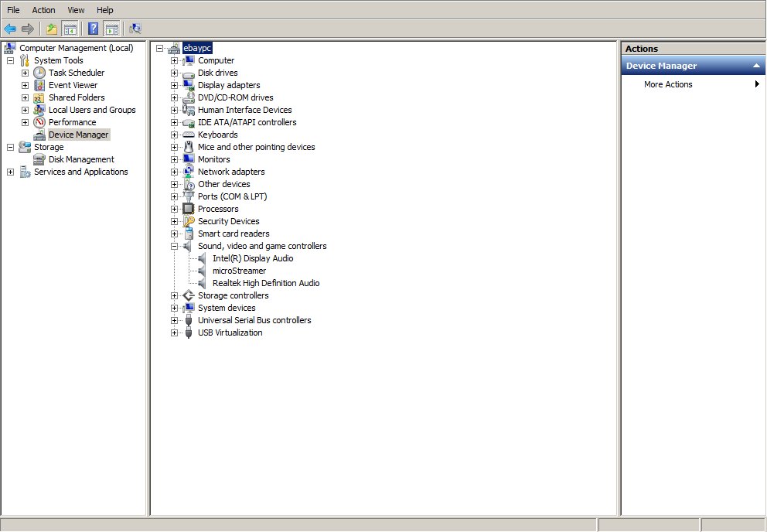Click the Forward navigation arrow
Viewport: 767px width, 532px height.
tap(29, 29)
